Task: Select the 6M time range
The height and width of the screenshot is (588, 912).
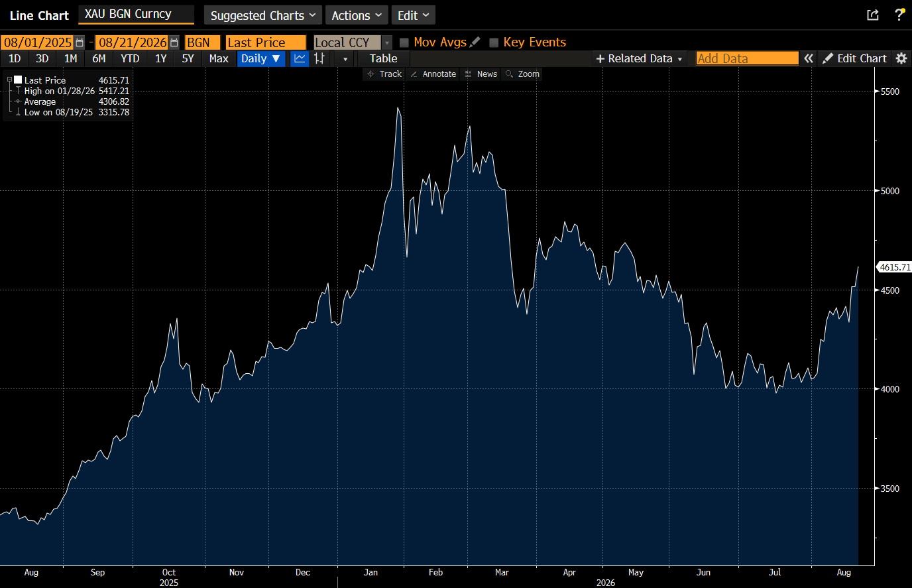Action: click(x=99, y=58)
